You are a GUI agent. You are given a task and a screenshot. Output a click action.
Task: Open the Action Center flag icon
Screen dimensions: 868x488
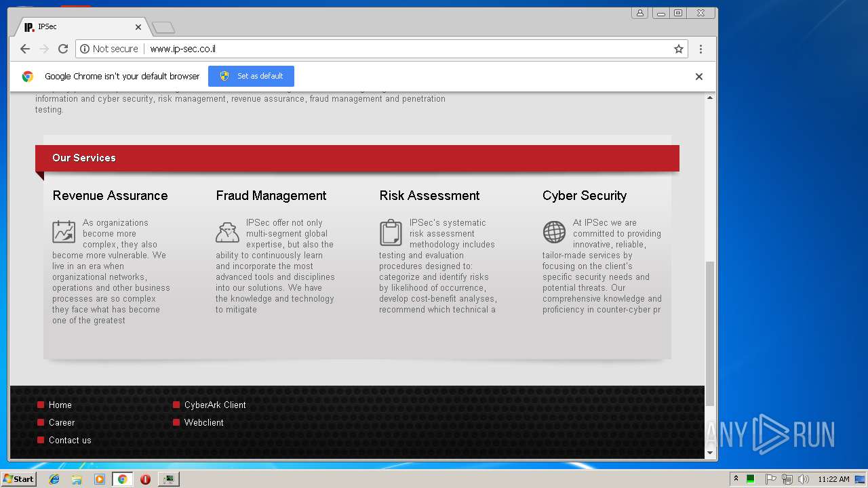pos(770,479)
